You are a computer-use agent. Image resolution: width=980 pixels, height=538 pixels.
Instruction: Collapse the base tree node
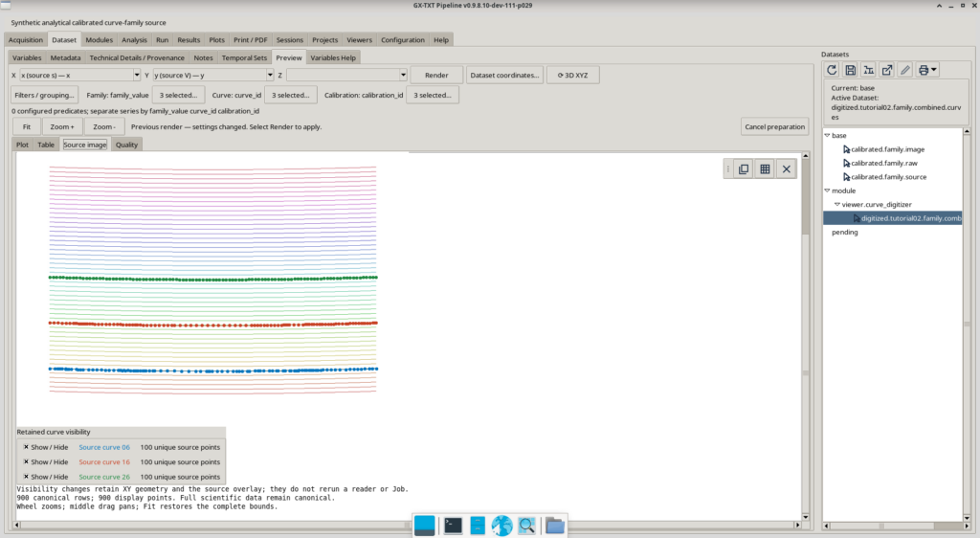click(x=827, y=136)
